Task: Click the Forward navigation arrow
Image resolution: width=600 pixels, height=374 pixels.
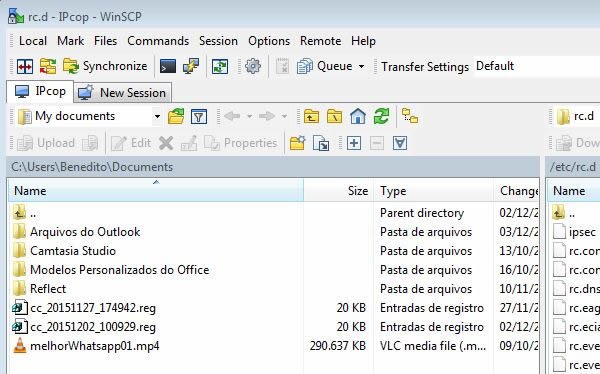Action: [x=267, y=116]
